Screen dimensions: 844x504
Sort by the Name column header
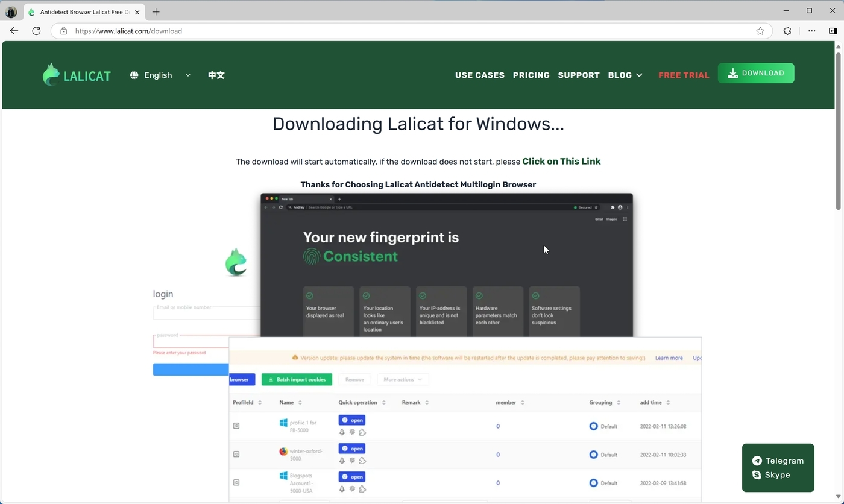pyautogui.click(x=291, y=402)
